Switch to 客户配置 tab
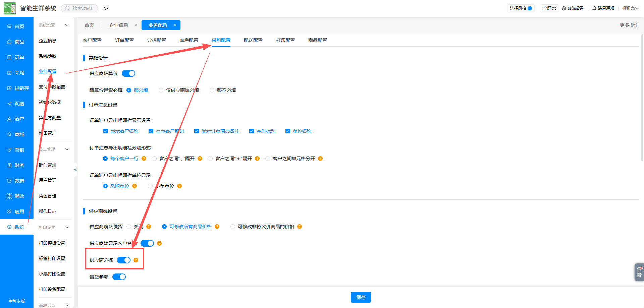 92,40
